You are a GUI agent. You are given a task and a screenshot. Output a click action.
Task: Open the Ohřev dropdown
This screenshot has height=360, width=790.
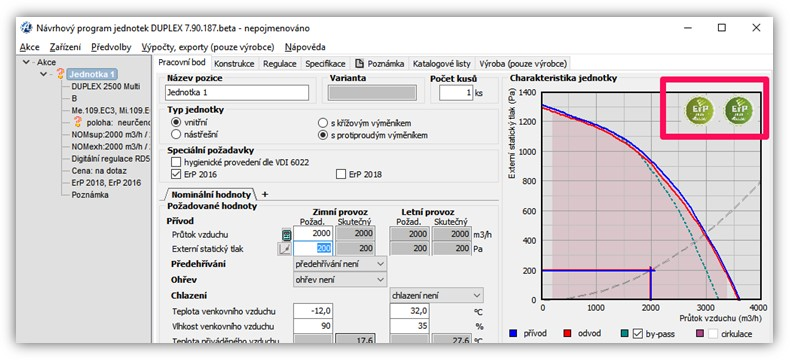coord(340,279)
